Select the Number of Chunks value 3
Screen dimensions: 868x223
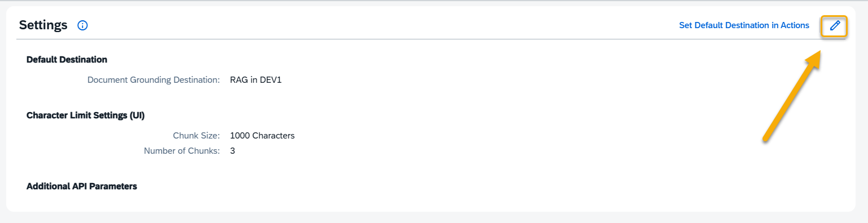click(x=233, y=151)
